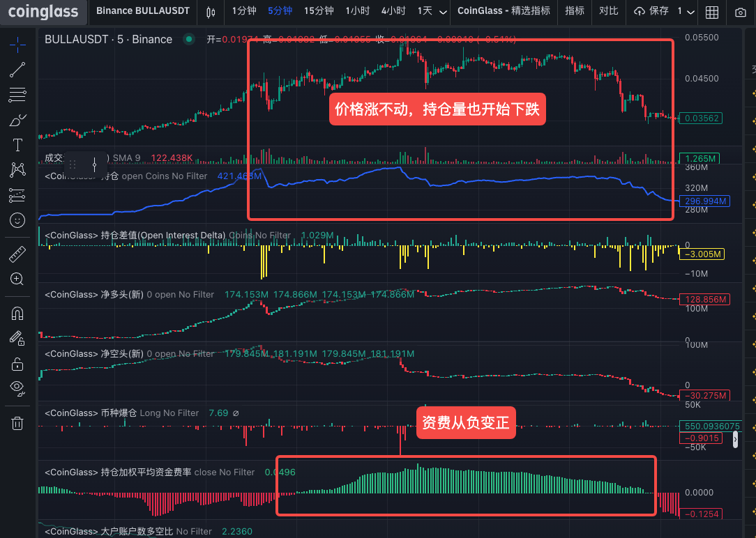Click the 保存 save button
The image size is (756, 538).
[651, 11]
